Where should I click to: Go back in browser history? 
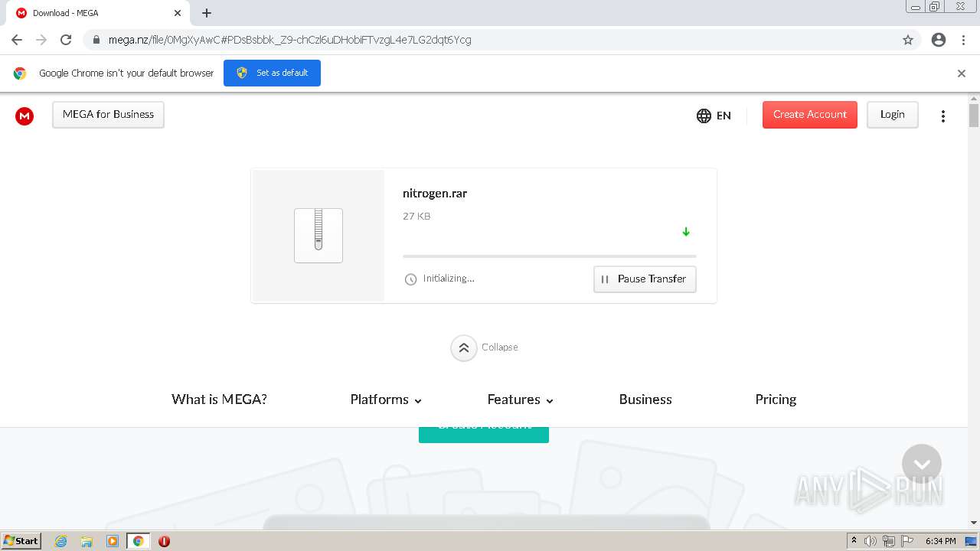(x=17, y=40)
